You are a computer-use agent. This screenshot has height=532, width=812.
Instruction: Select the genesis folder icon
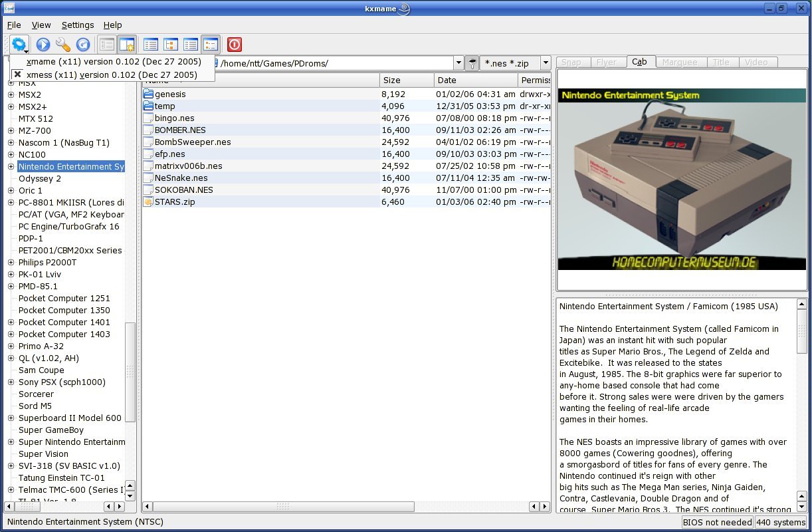(x=148, y=94)
